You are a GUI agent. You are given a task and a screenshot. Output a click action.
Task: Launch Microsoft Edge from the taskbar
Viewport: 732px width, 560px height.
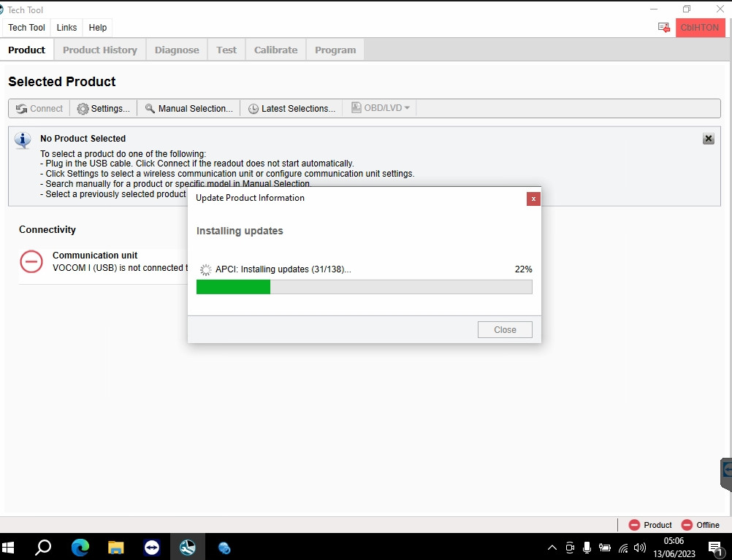tap(80, 547)
